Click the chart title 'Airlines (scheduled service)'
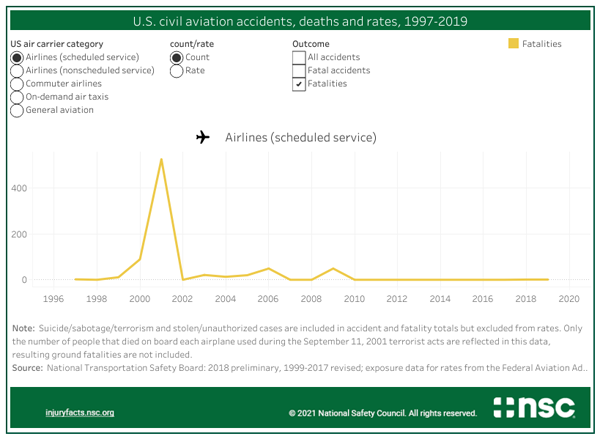Viewport: 600px width, 439px height. click(300, 137)
